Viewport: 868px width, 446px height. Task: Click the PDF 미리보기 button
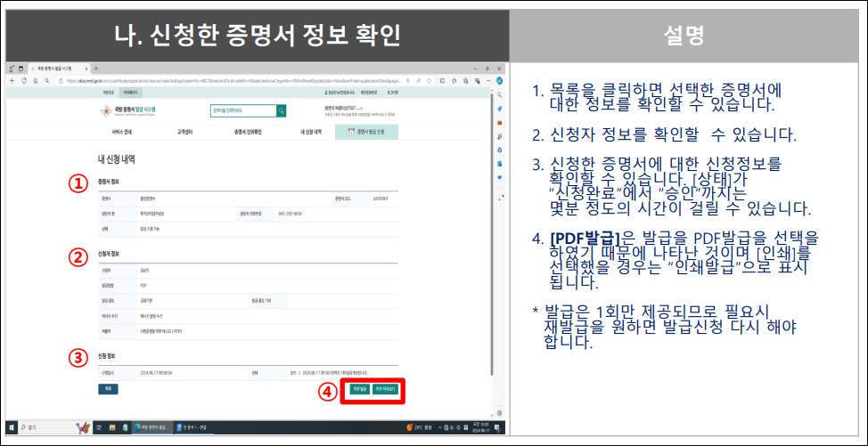(x=386, y=389)
